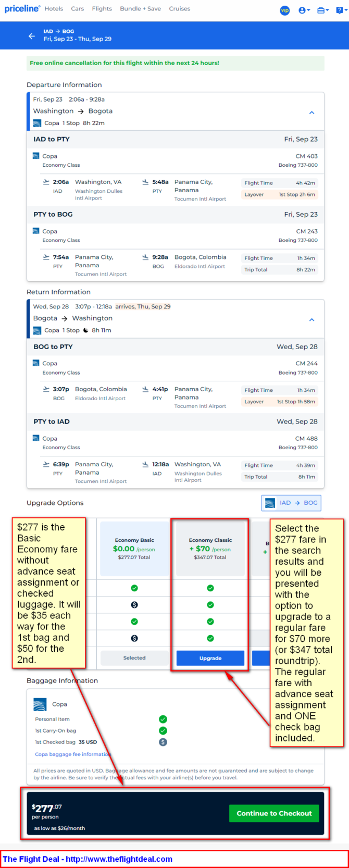
Task: Click Copa logo in return summary
Action: 37,330
